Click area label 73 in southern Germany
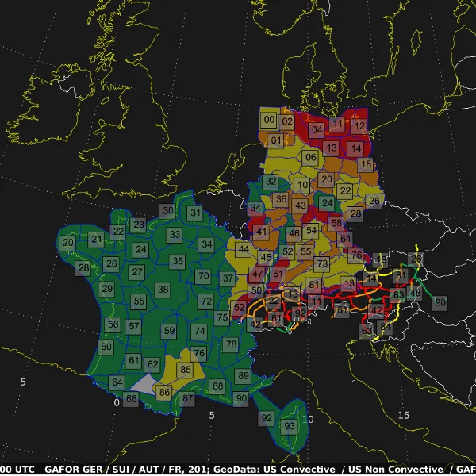This screenshot has width=476, height=476. (x=322, y=264)
